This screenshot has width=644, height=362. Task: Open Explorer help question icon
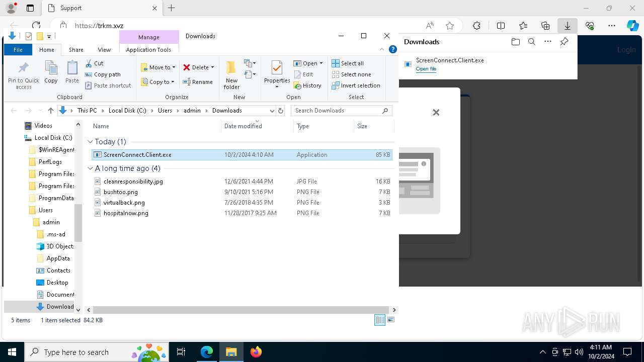pos(393,49)
